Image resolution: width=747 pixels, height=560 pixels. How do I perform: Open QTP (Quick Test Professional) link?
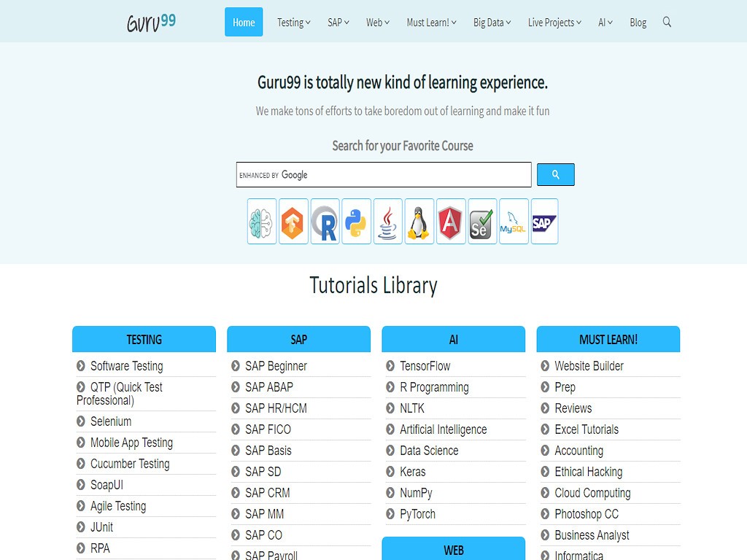click(x=120, y=393)
